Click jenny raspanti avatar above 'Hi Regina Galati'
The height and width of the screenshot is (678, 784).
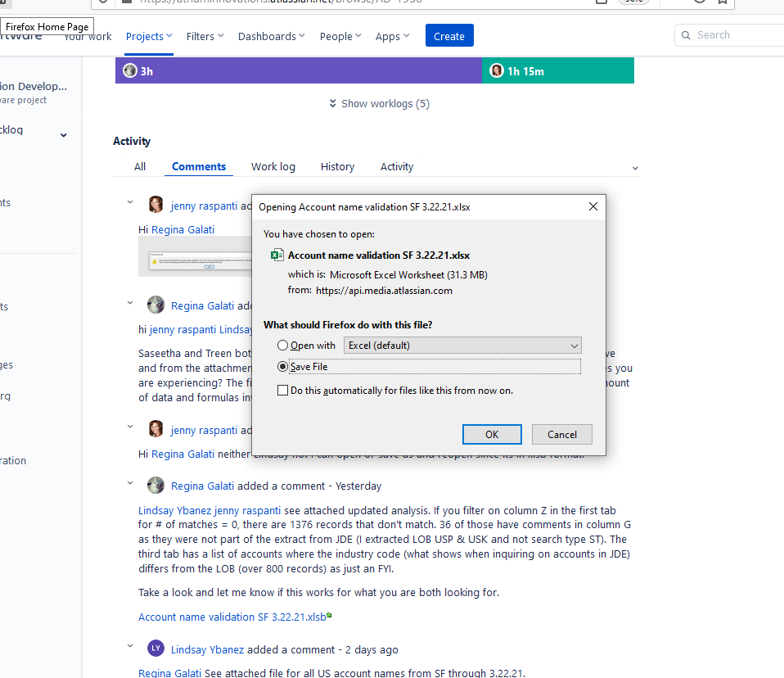coord(156,204)
